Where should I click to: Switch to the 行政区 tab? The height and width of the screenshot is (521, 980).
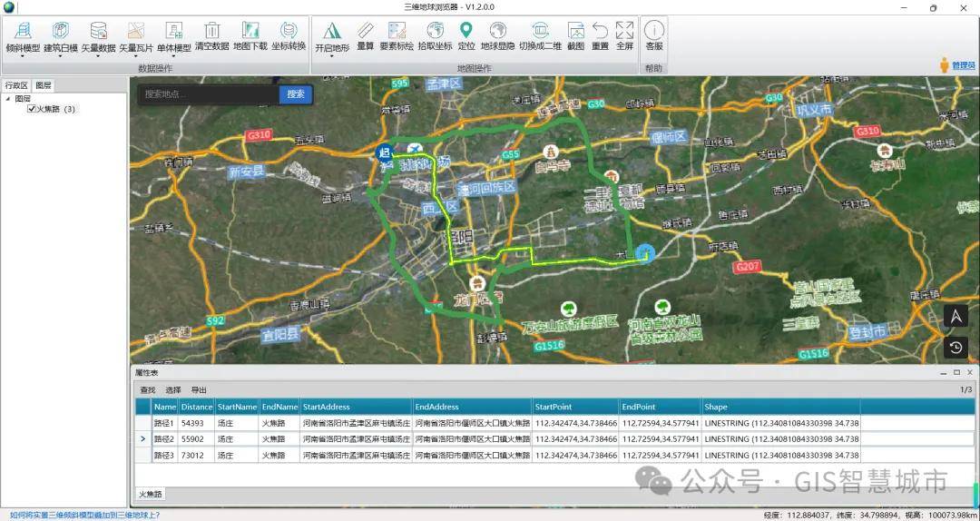pos(16,85)
